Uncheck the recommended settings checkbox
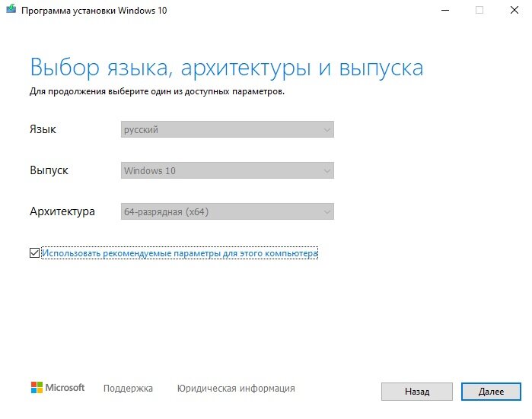Viewport: 532px width, 419px height. click(34, 253)
